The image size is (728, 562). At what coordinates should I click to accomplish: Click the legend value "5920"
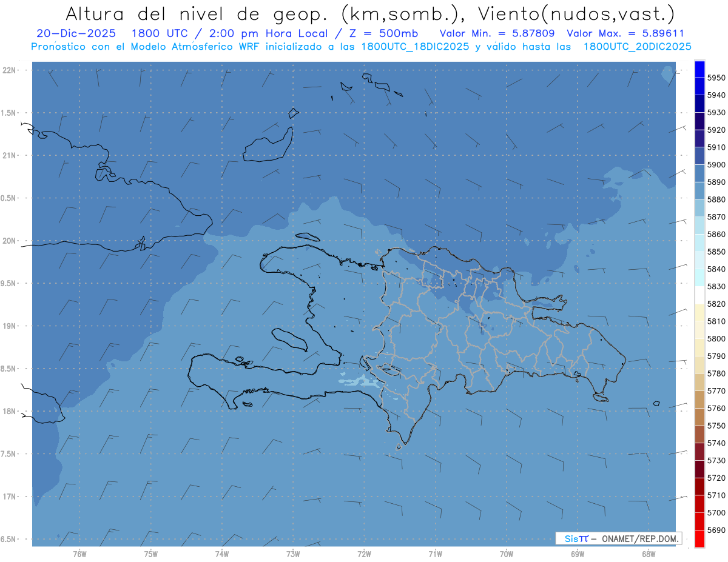716,130
